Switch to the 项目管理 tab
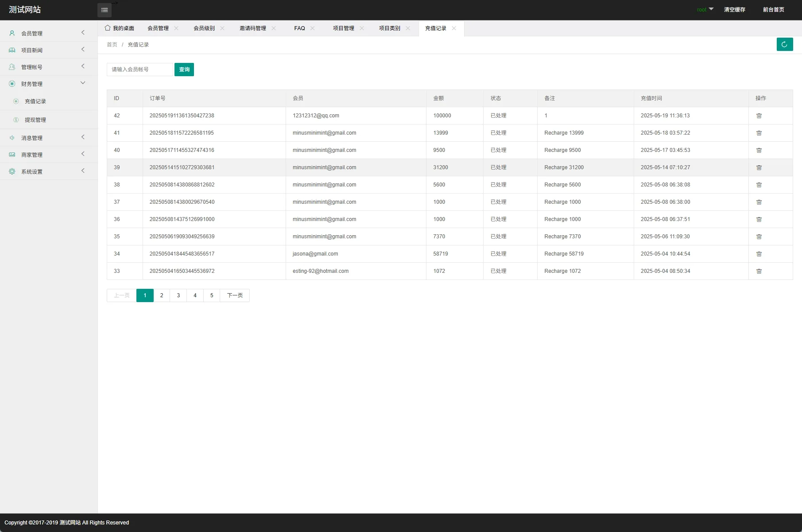 pyautogui.click(x=343, y=28)
